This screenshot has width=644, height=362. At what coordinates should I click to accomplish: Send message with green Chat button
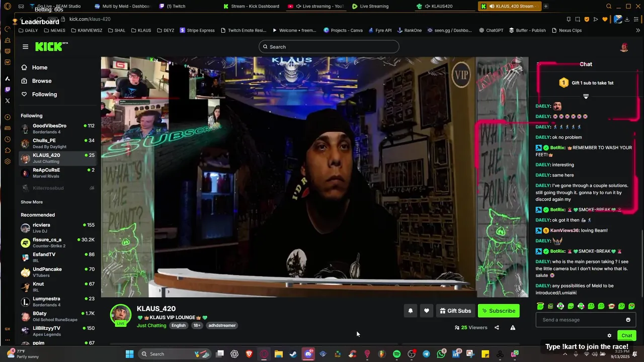626,335
